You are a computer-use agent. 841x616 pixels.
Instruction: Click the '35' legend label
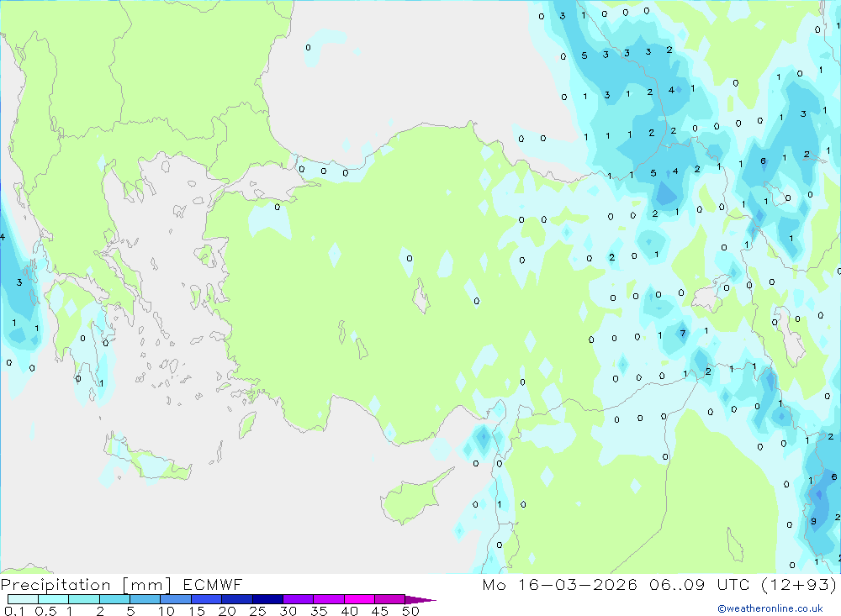[x=319, y=611]
